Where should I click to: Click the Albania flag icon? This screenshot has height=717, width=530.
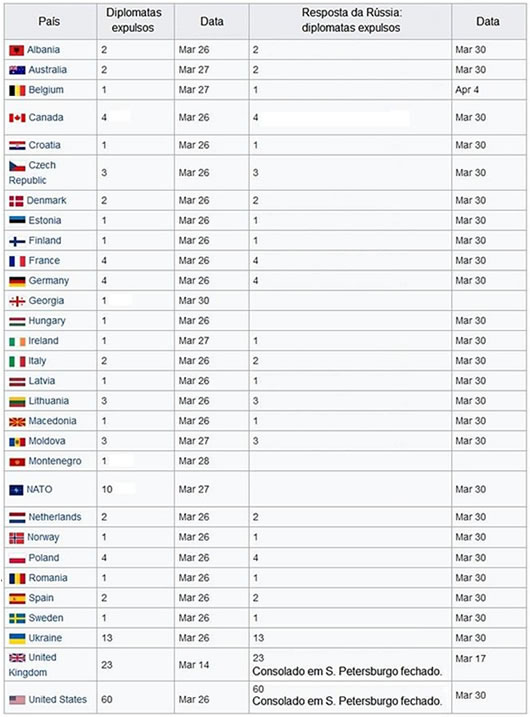pos(16,50)
